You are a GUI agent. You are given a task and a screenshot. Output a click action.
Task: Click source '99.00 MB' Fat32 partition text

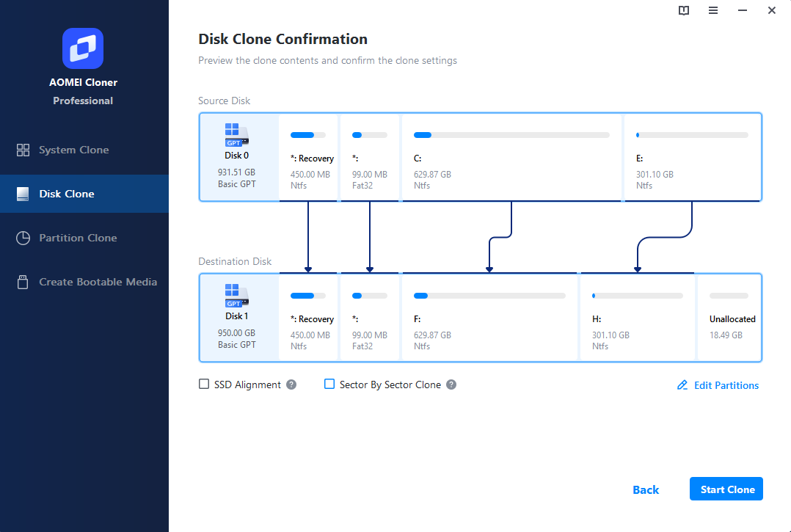[x=370, y=175]
